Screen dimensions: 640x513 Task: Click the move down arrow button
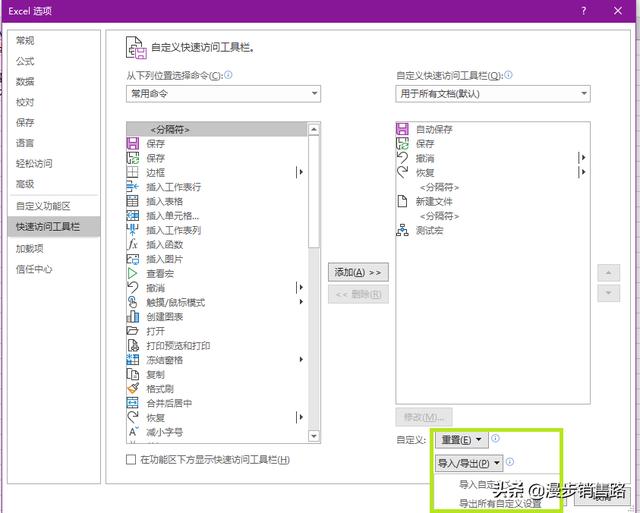click(609, 293)
